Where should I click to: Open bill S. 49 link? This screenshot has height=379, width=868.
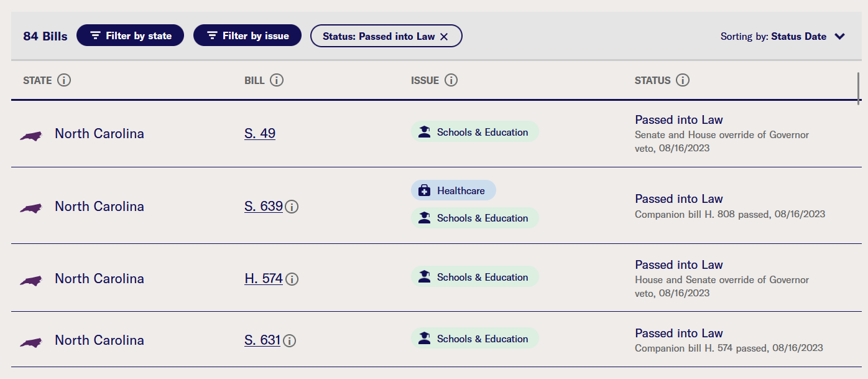(x=260, y=133)
